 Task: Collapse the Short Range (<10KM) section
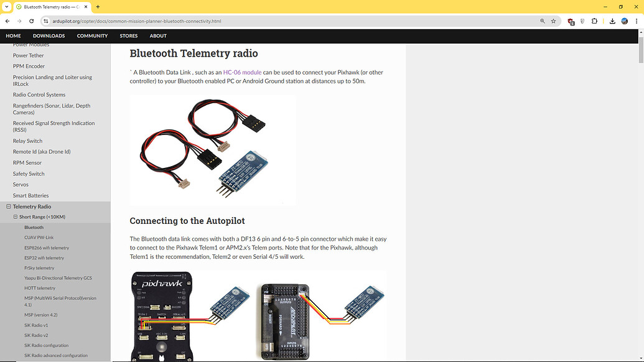14,216
